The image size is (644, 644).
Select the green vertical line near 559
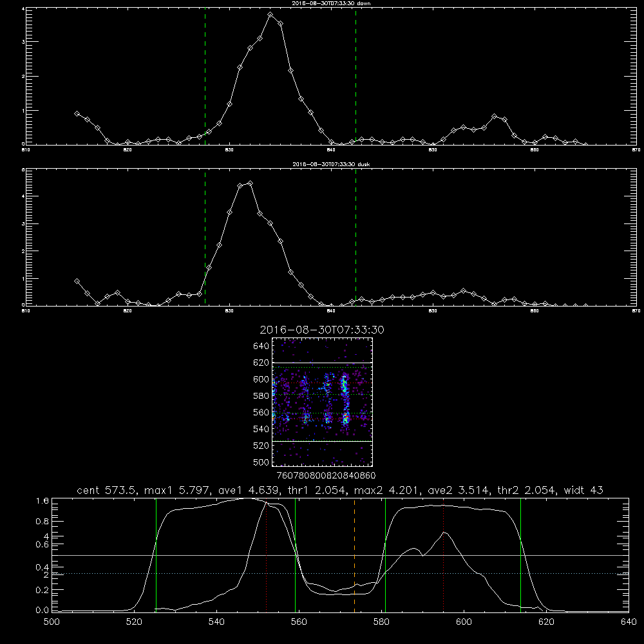pyautogui.click(x=296, y=554)
